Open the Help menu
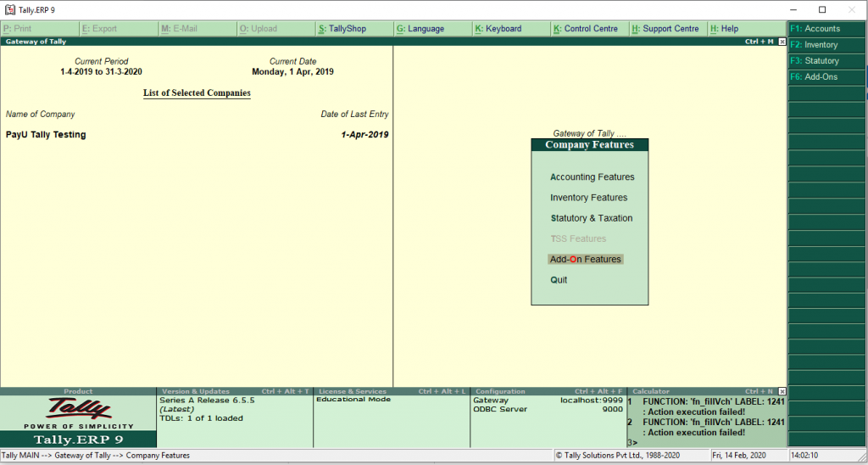868x465 pixels. (747, 29)
